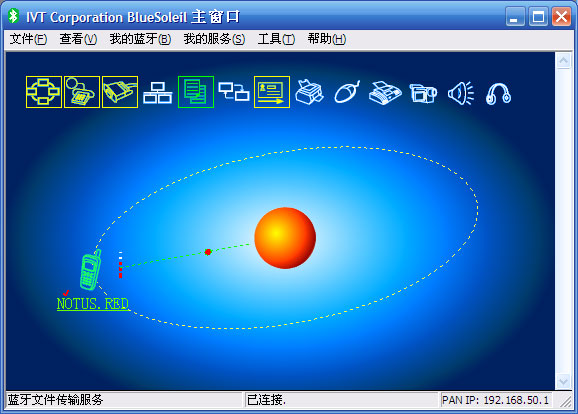The height and width of the screenshot is (414, 578).
Task: Click the PAN IP: 192.168.50.1 status entry
Action: 495,400
